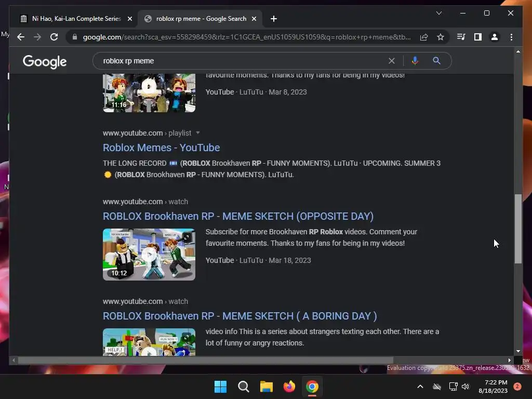Launch Firefox from the taskbar
Screen dimensions: 532x399
(x=289, y=387)
